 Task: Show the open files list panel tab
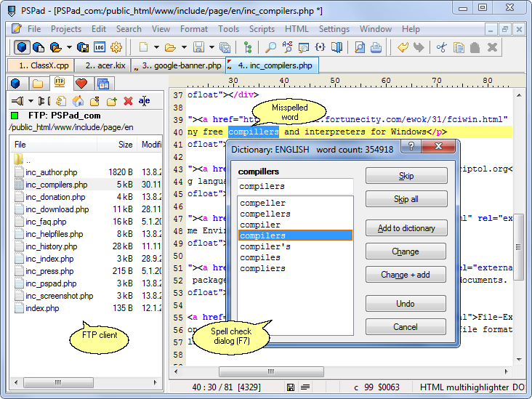tap(103, 83)
